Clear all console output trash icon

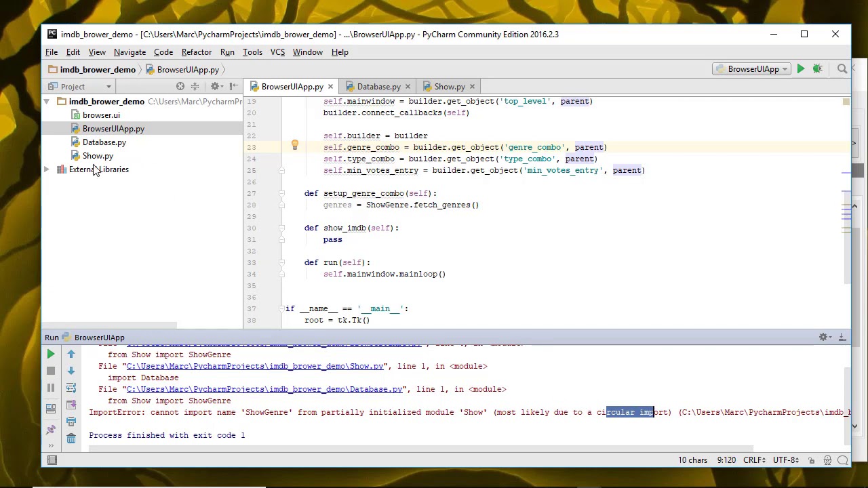(71, 439)
